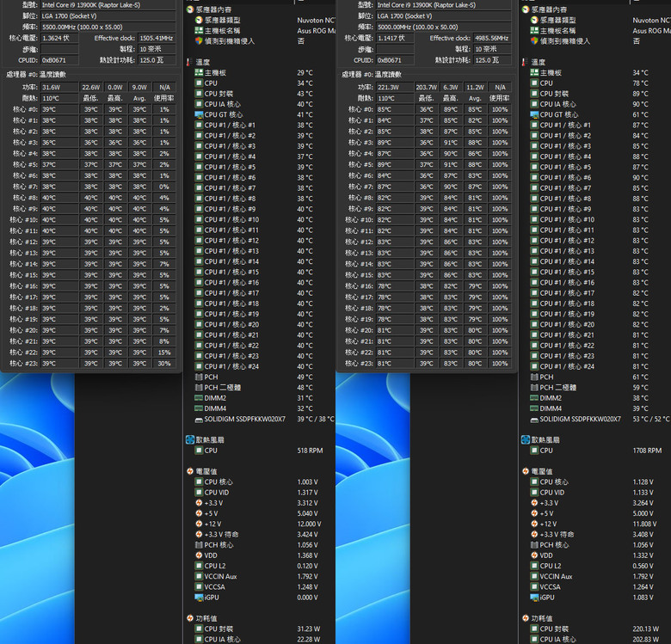This screenshot has height=644, width=671.
Task: Click the iGPU icon with 0.000 V reading
Action: pos(199,598)
